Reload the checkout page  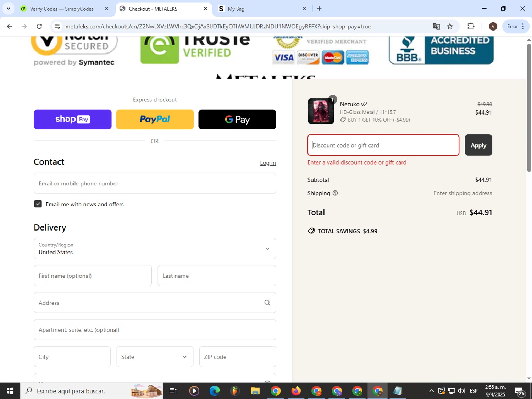[39, 26]
